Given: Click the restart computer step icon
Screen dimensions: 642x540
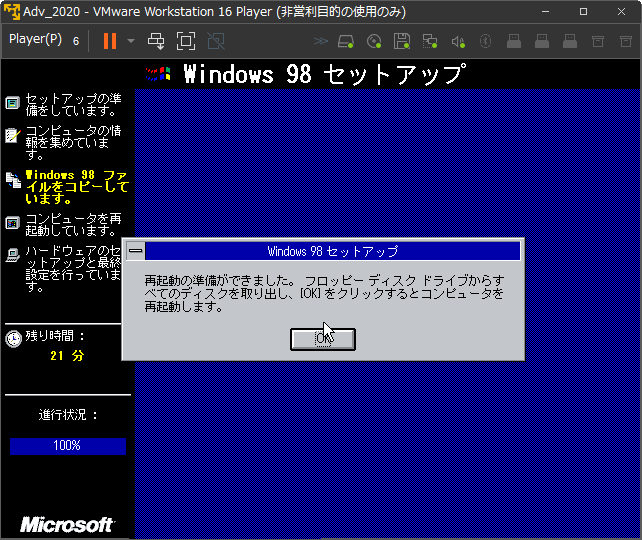Looking at the screenshot, I should tap(13, 223).
